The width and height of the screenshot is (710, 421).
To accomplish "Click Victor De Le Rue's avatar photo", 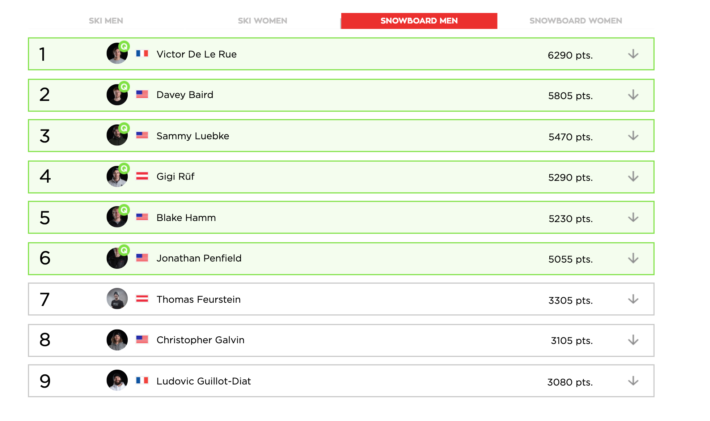I will (x=116, y=54).
